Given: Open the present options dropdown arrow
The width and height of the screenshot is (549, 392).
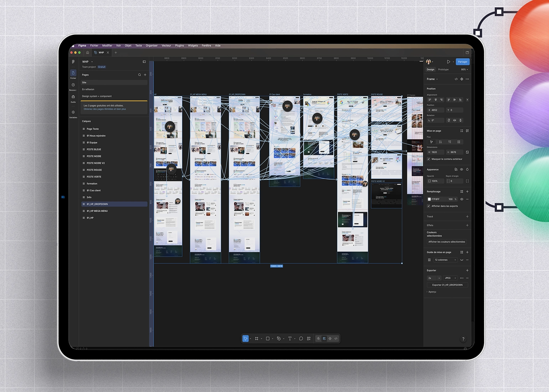Looking at the screenshot, I should pos(453,62).
